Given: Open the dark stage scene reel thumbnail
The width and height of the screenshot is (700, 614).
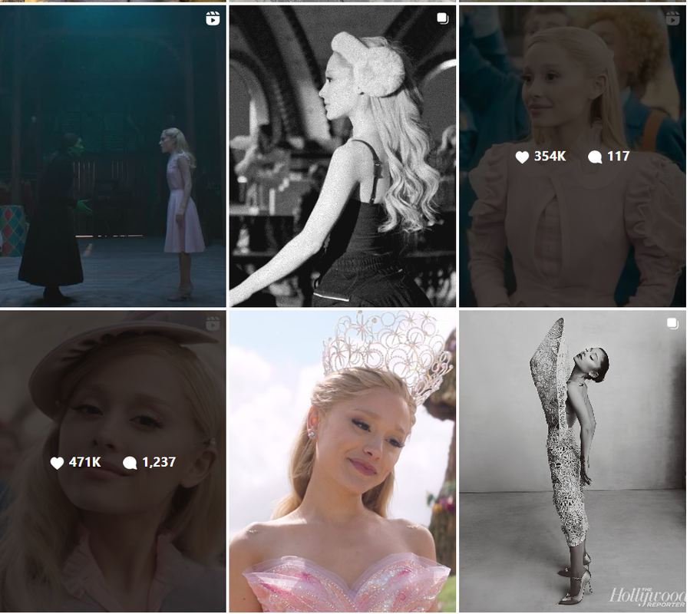Looking at the screenshot, I should click(113, 157).
